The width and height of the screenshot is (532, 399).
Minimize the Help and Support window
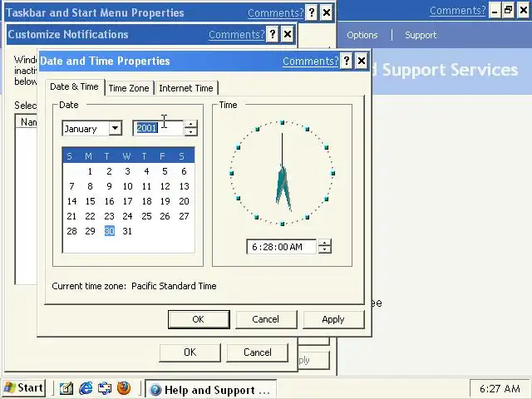click(x=495, y=11)
